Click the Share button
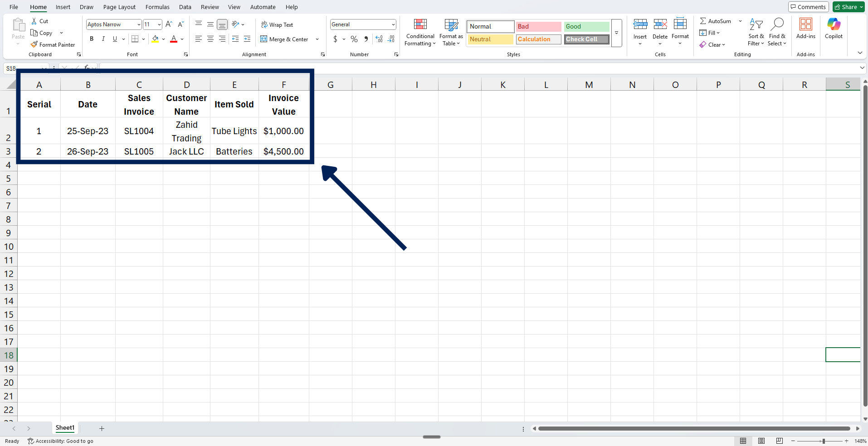This screenshot has width=868, height=446. (848, 7)
